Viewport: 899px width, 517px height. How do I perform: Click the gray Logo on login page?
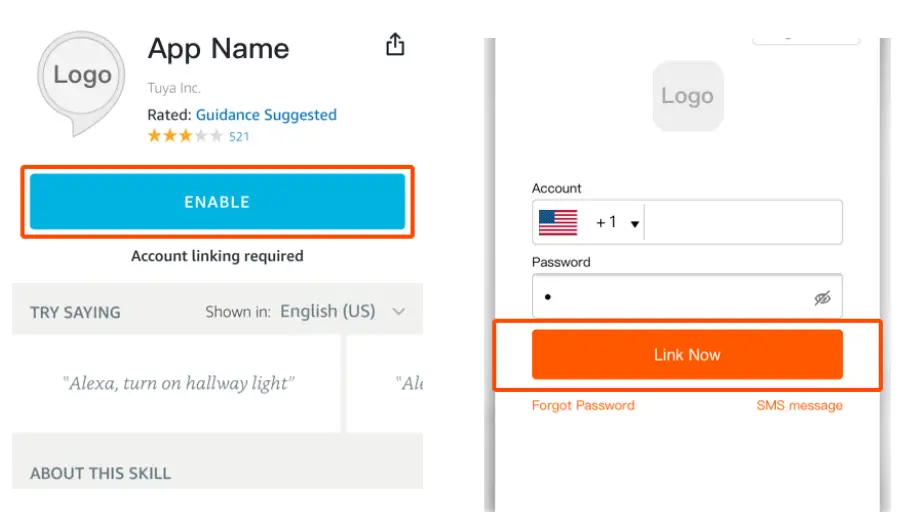(x=687, y=96)
